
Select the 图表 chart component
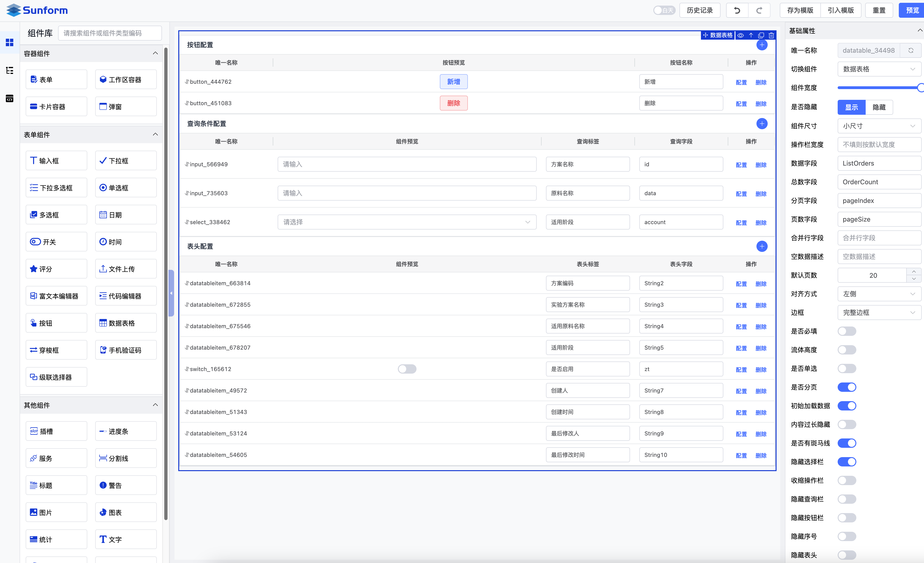(x=126, y=512)
